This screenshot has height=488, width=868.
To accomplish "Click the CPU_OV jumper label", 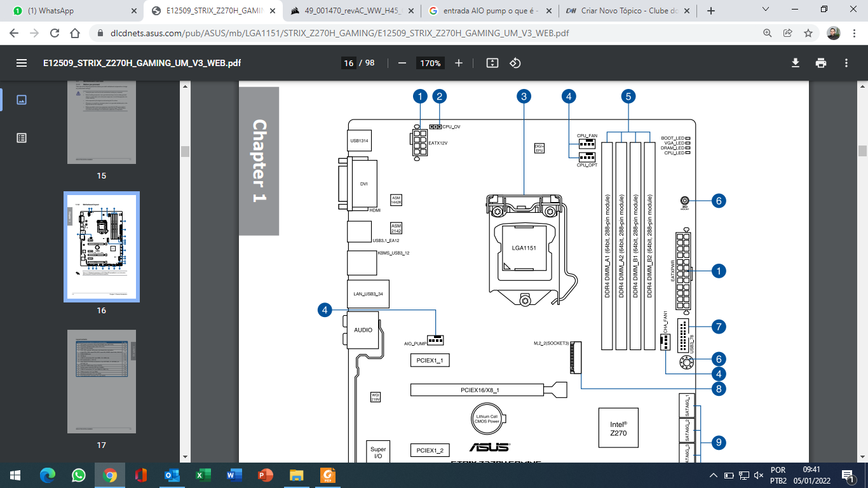I will click(x=452, y=127).
